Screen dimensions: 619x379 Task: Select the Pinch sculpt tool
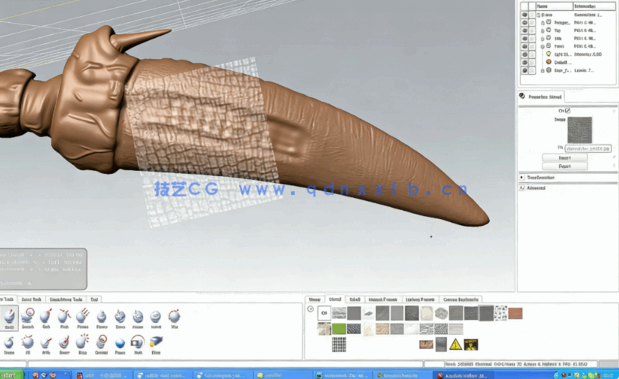(64, 318)
